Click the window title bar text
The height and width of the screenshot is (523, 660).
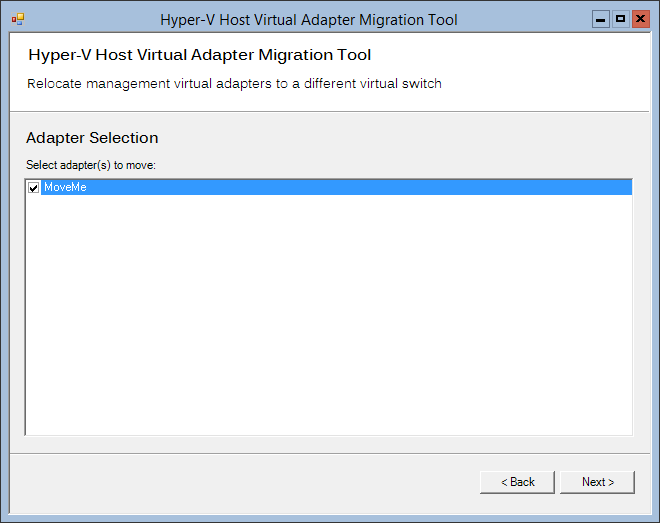309,20
